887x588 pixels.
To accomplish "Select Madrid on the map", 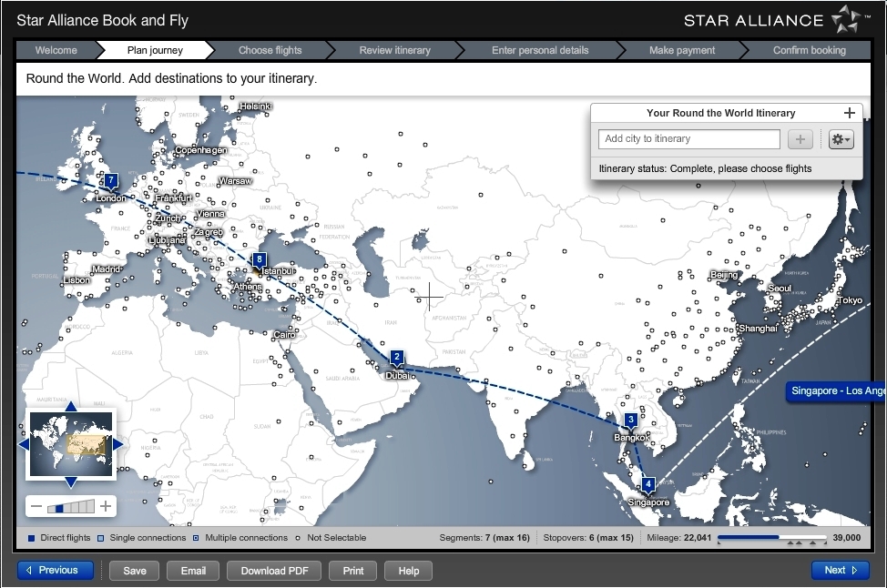I will [106, 269].
